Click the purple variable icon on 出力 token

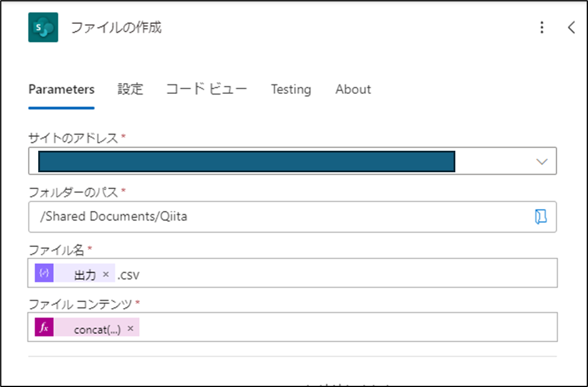tap(44, 273)
